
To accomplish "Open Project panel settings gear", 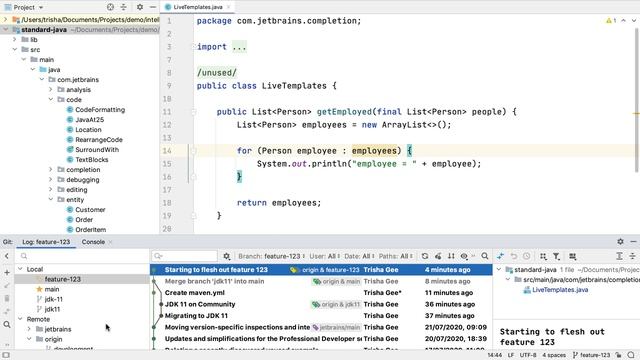I will (x=140, y=7).
